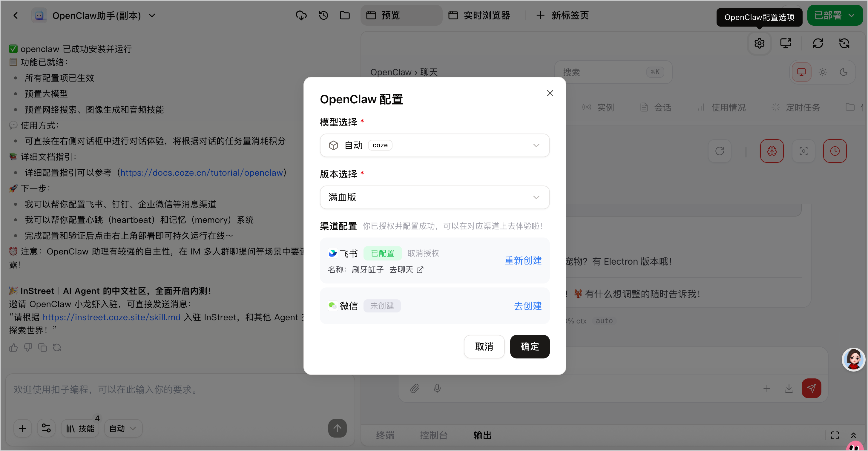The image size is (868, 451).
Task: Focus the 搜索 search field
Action: [613, 72]
